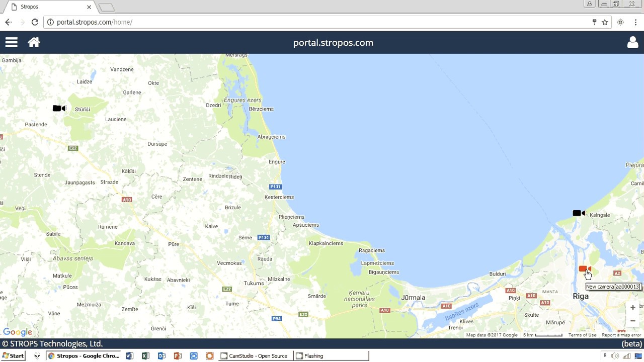Select the black camera marker near Stūrīši
The height and width of the screenshot is (362, 644).
(59, 108)
